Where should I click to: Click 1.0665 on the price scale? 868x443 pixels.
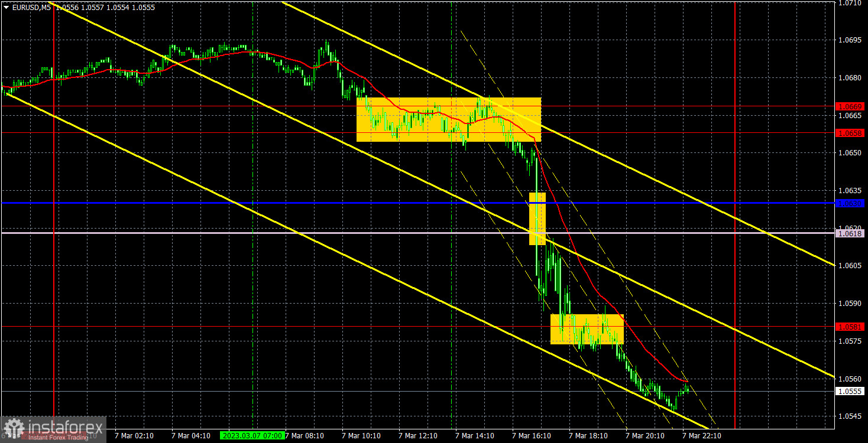tap(850, 115)
